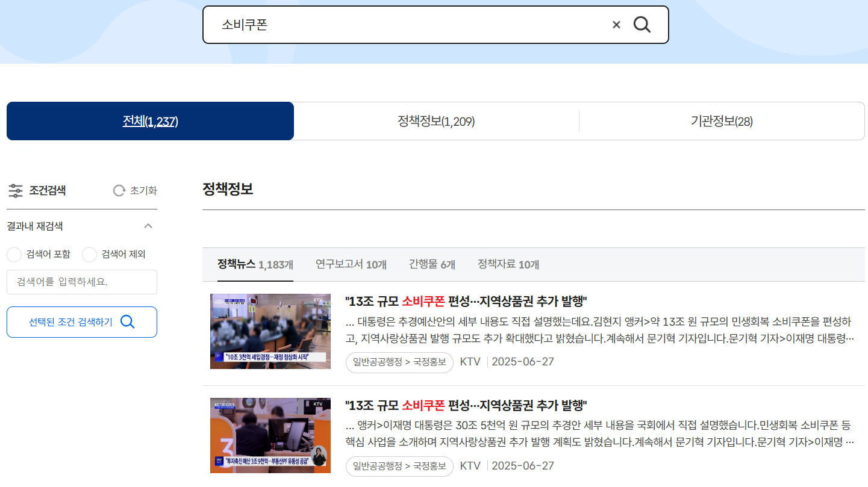Click the 검색어를 입력하세요 input field
The image size is (868, 487).
pos(82,282)
